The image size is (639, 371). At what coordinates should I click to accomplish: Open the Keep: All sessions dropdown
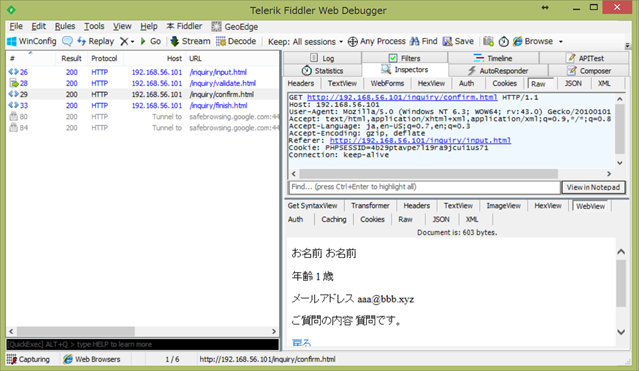(x=305, y=42)
